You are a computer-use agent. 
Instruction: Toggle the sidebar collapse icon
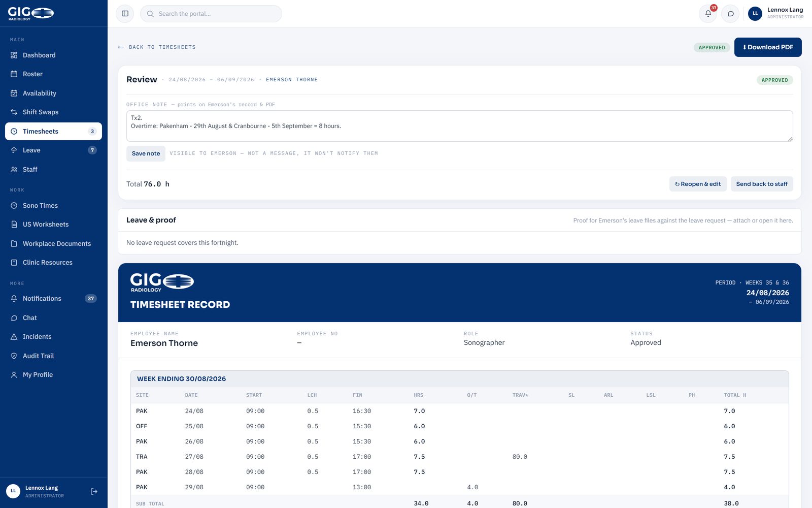coord(125,14)
